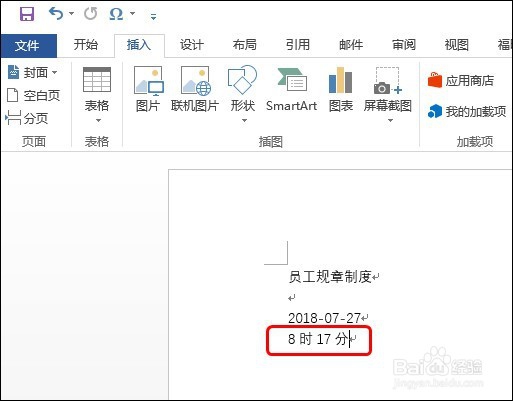Open 我的加载项 my add-ins

tap(467, 111)
